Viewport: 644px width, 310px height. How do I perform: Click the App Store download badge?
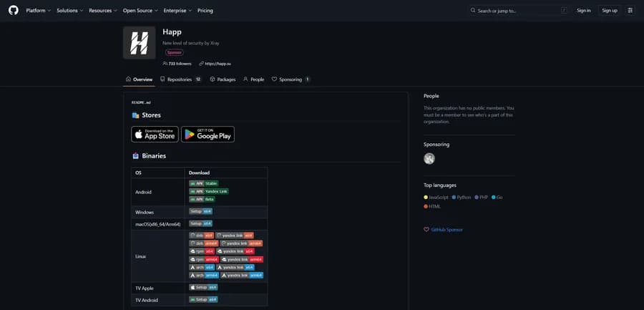[155, 134]
